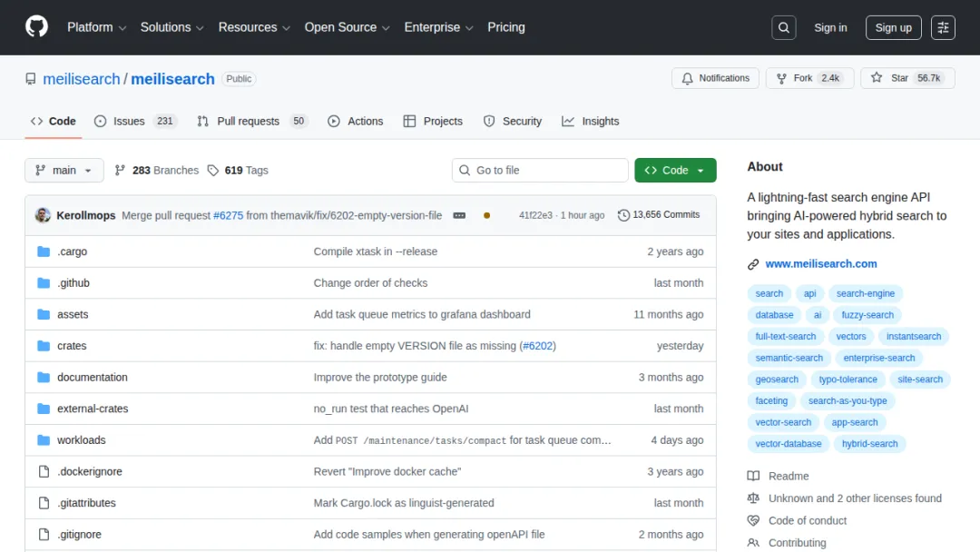Image resolution: width=980 pixels, height=552 pixels.
Task: Click the Notifications bell button
Action: [715, 78]
